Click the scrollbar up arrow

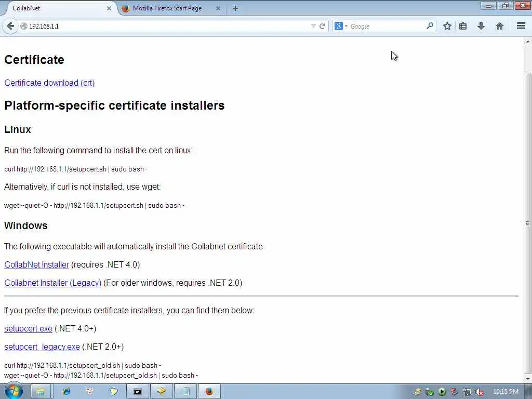[527, 42]
